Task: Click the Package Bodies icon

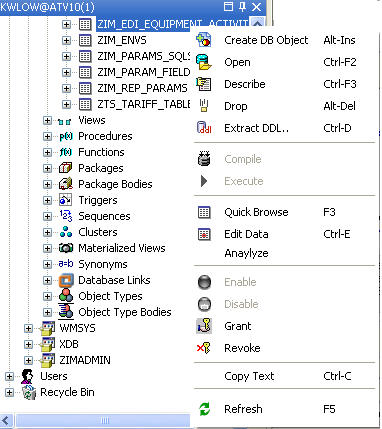Action: click(66, 184)
